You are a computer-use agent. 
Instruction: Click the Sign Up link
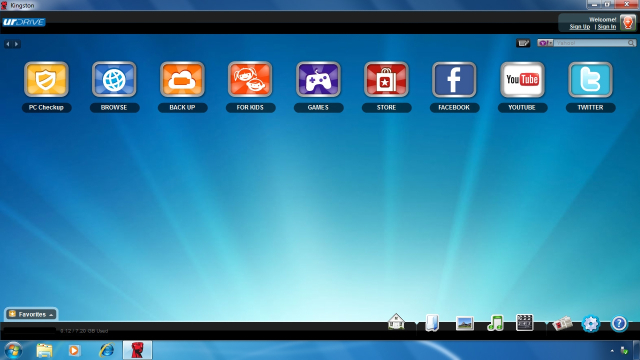[580, 27]
